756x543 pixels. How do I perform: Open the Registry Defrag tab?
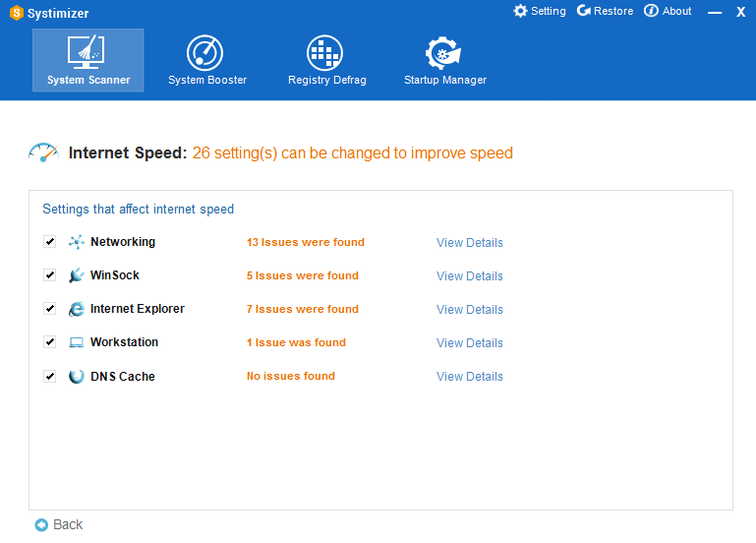[x=327, y=60]
